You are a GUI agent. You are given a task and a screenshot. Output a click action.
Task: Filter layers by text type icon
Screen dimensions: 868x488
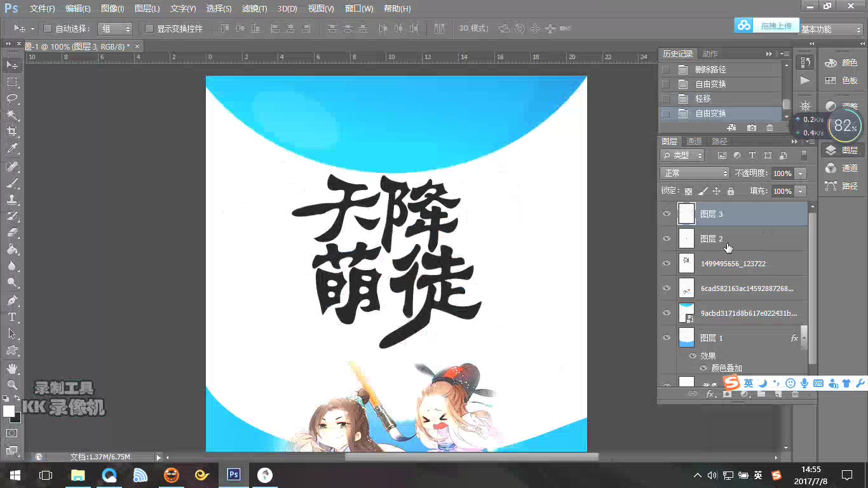coord(752,156)
